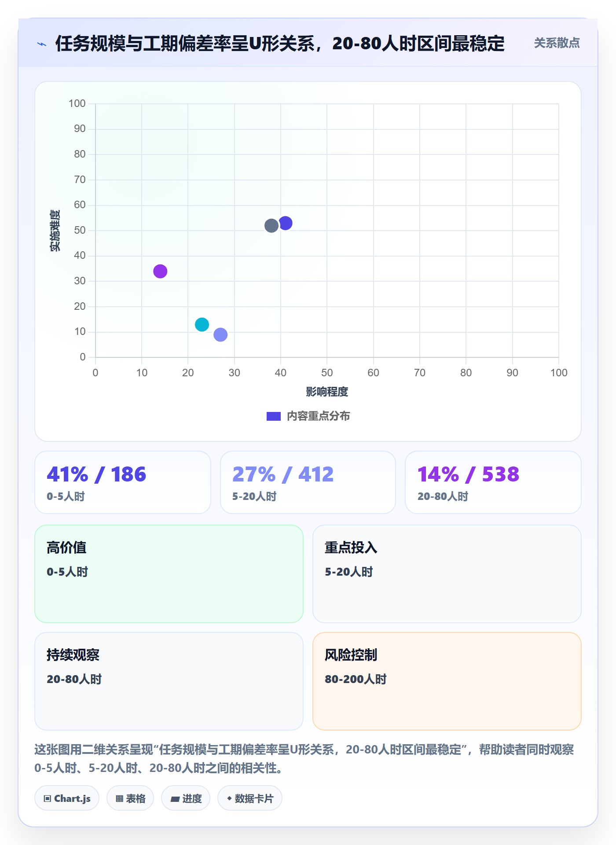Screen dimensions: 616x845
Task: Open the 41% / 186 stat card
Action: [123, 482]
